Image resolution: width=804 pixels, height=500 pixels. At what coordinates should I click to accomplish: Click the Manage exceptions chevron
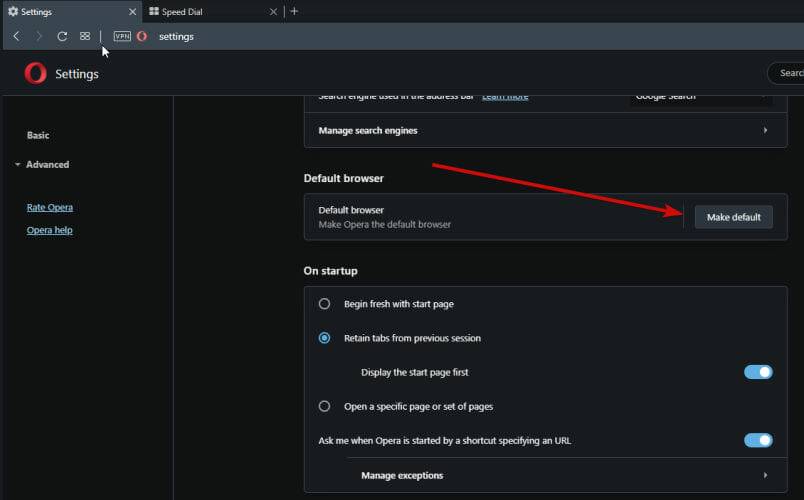765,475
